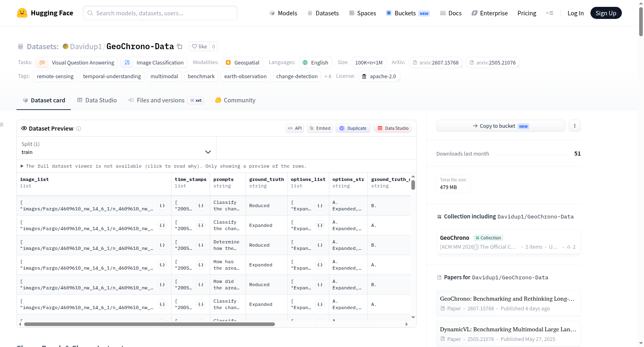Go to the Pricing page
Screen dimensions: 644x347
[527, 13]
